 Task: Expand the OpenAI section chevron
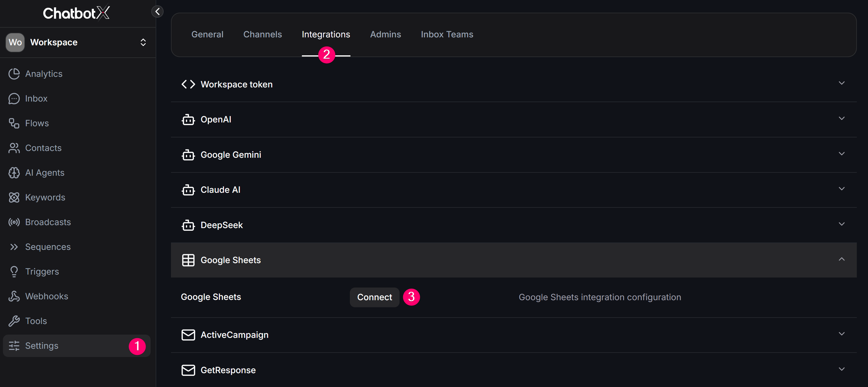tap(842, 118)
